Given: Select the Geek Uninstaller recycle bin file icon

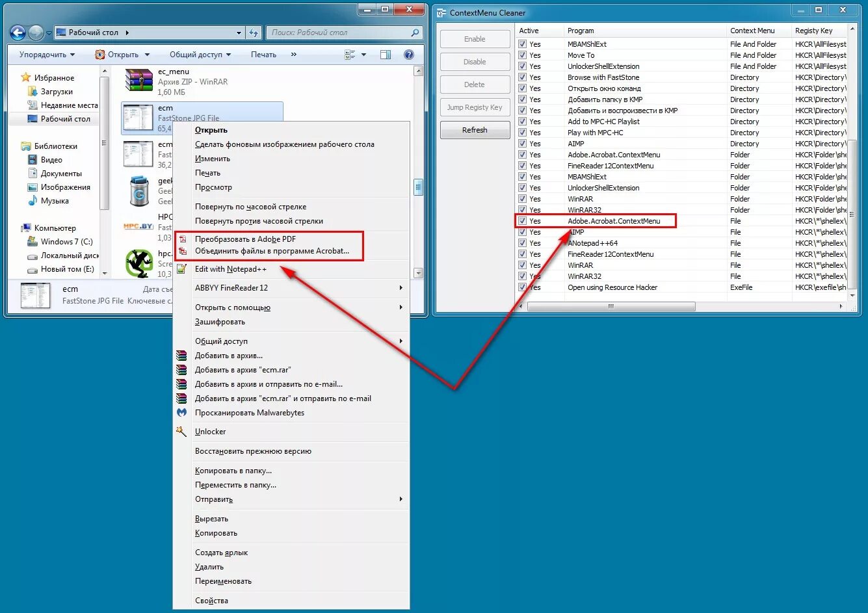Looking at the screenshot, I should (x=138, y=191).
